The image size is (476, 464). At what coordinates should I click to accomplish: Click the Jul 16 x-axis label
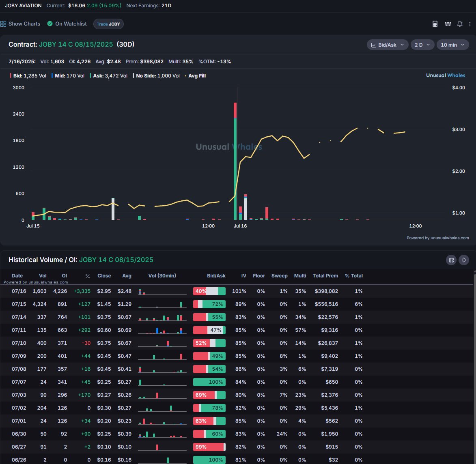click(x=240, y=226)
